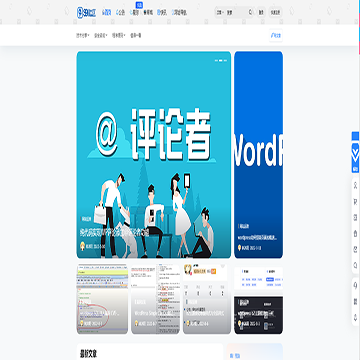This screenshot has width=360, height=360.
Task: Click the login button in the header
Action: point(261,13)
